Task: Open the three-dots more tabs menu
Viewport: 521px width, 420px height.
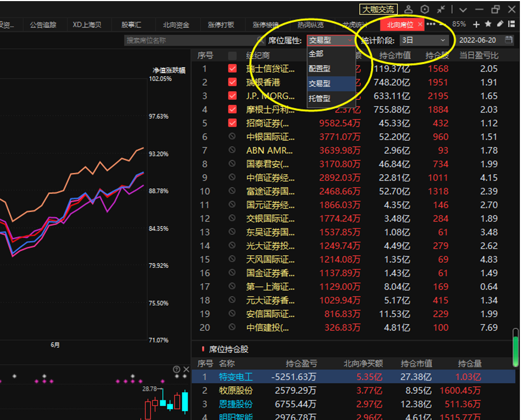Action: coord(431,24)
